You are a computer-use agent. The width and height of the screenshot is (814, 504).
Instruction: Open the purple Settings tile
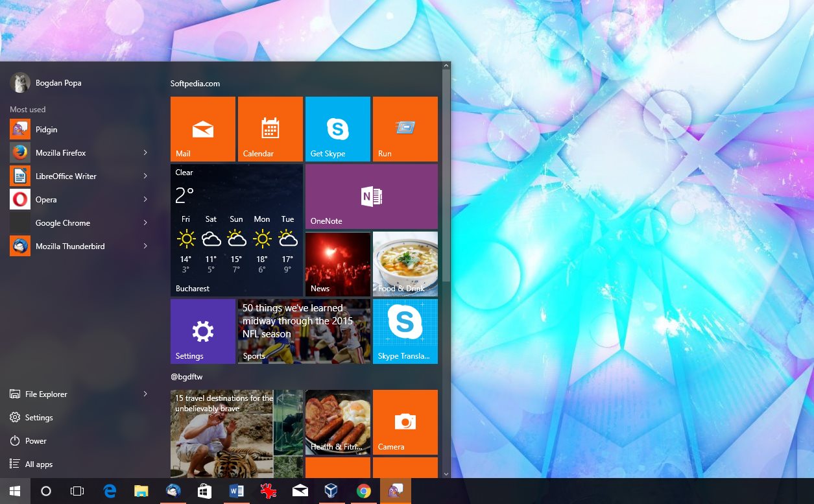click(x=202, y=331)
